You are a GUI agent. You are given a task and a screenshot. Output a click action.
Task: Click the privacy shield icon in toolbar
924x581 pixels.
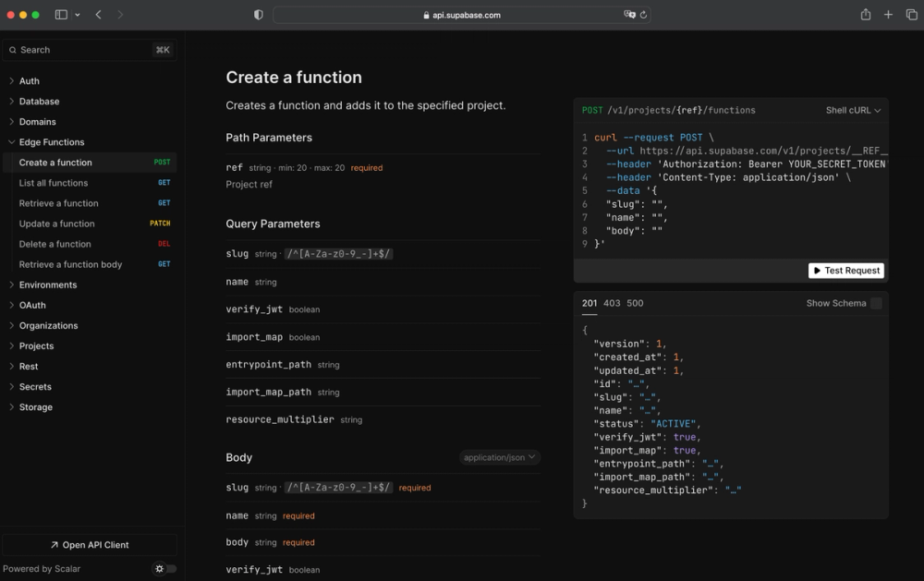click(x=259, y=15)
